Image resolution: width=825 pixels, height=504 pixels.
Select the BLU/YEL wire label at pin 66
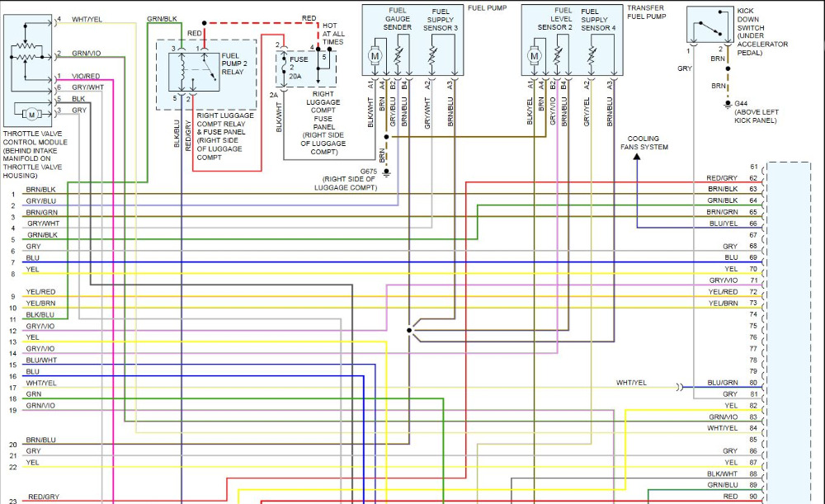point(722,224)
